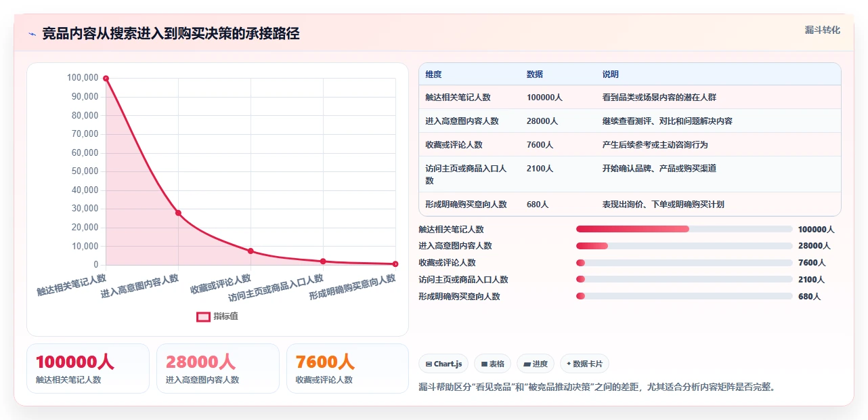Click the chart icon in Chart.js chip
The height and width of the screenshot is (420, 868).
[x=429, y=364]
